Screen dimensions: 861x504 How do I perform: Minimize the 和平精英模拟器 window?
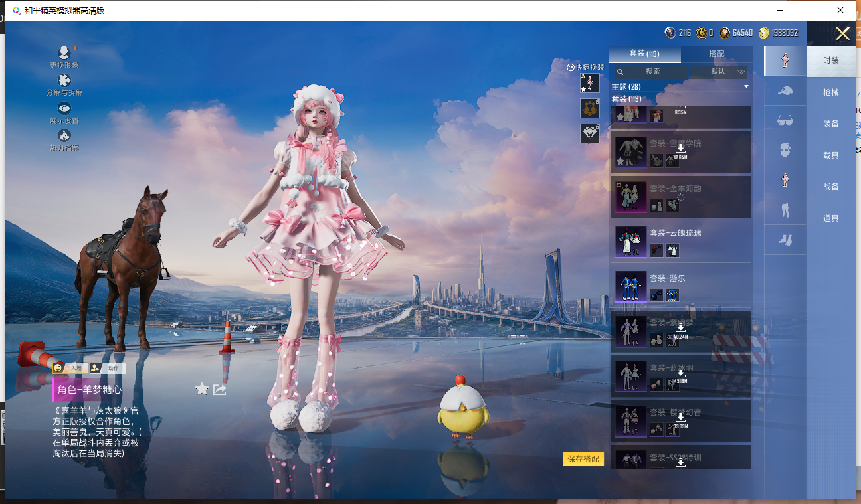779,10
